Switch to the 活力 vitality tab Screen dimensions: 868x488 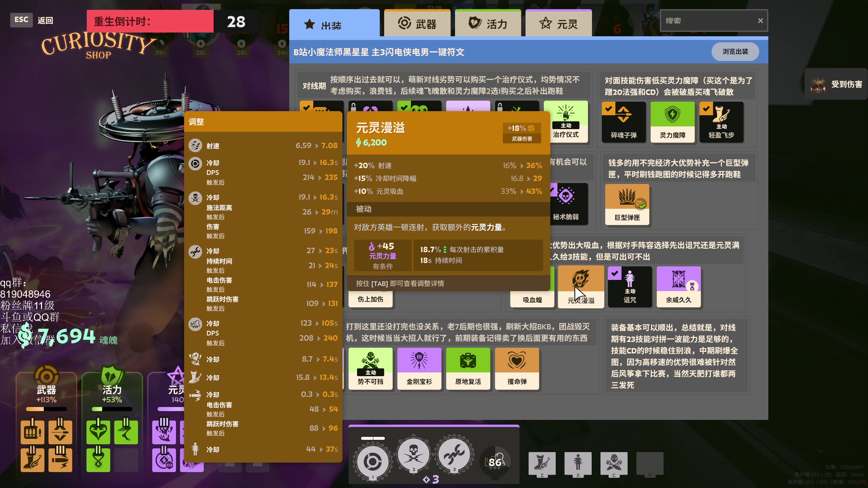(x=488, y=23)
